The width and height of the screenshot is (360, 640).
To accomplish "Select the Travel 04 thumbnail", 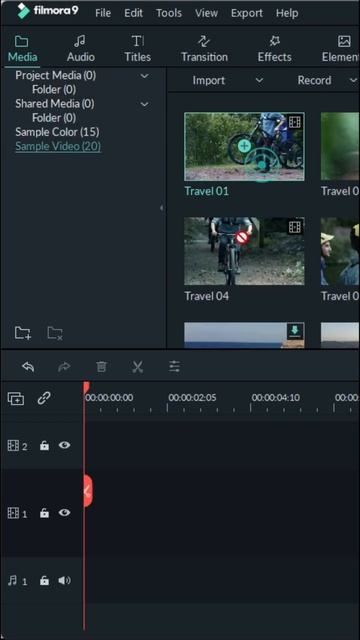I will 244,251.
